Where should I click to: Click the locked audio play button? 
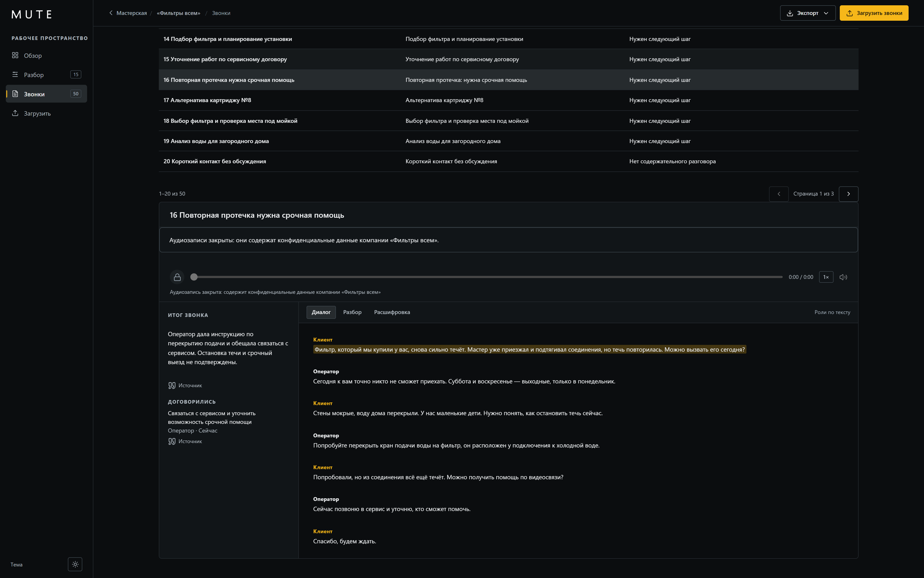pos(177,277)
